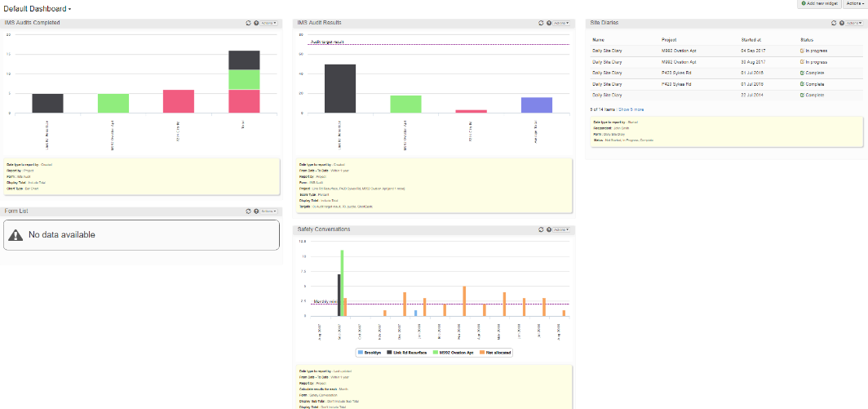
Task: Click the Show 5 more link
Action: coord(631,109)
